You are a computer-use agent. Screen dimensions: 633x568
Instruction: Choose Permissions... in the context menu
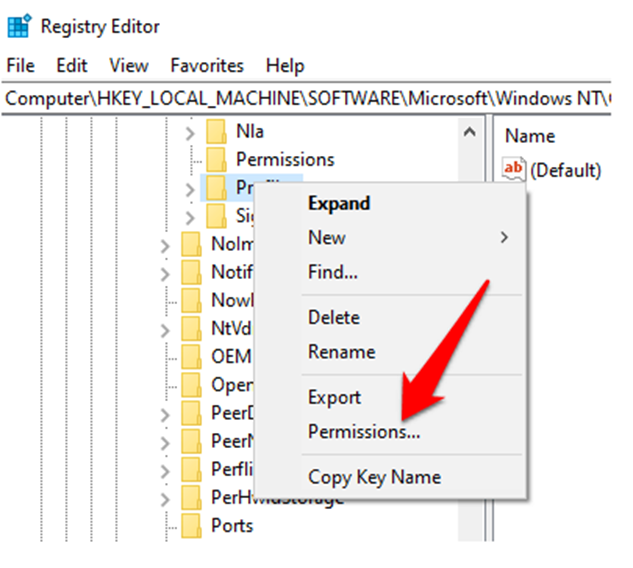(x=390, y=432)
